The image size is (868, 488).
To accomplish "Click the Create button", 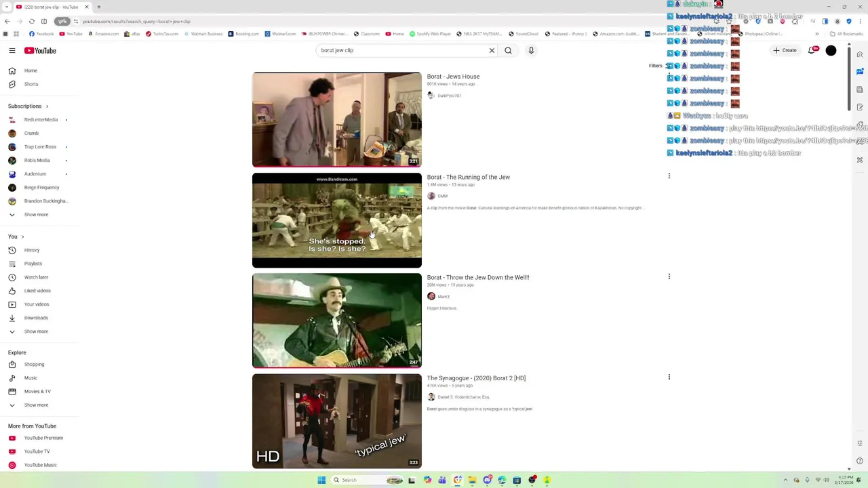I will pos(785,50).
